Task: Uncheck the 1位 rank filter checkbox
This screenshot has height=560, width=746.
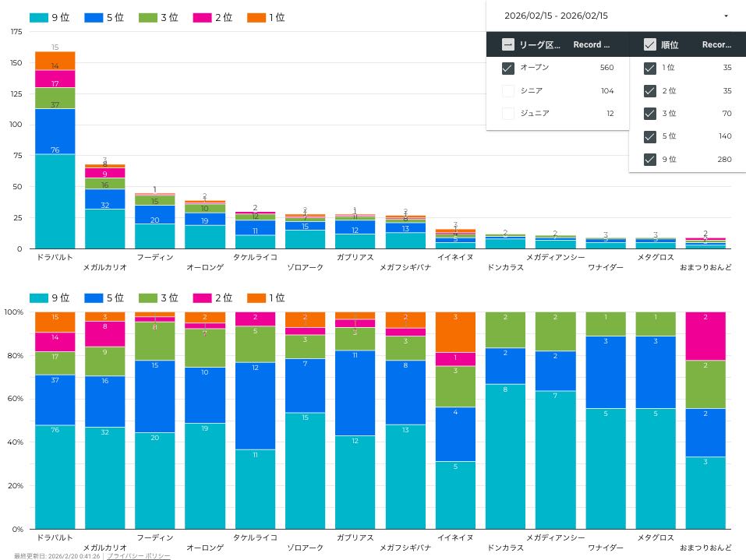Action: [x=649, y=68]
